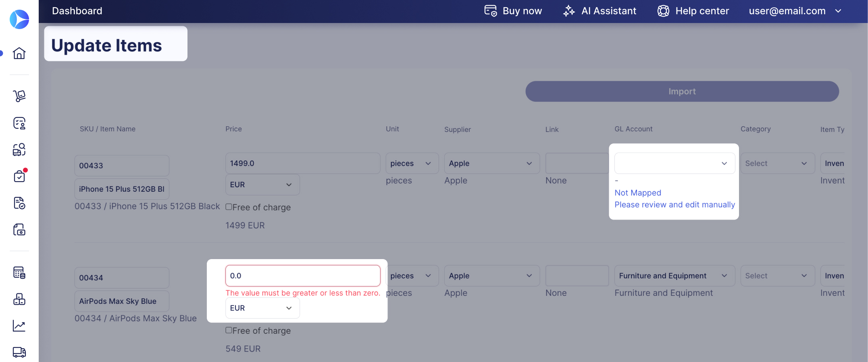This screenshot has height=362, width=868.
Task: Click Please review and edit manually link
Action: point(674,205)
